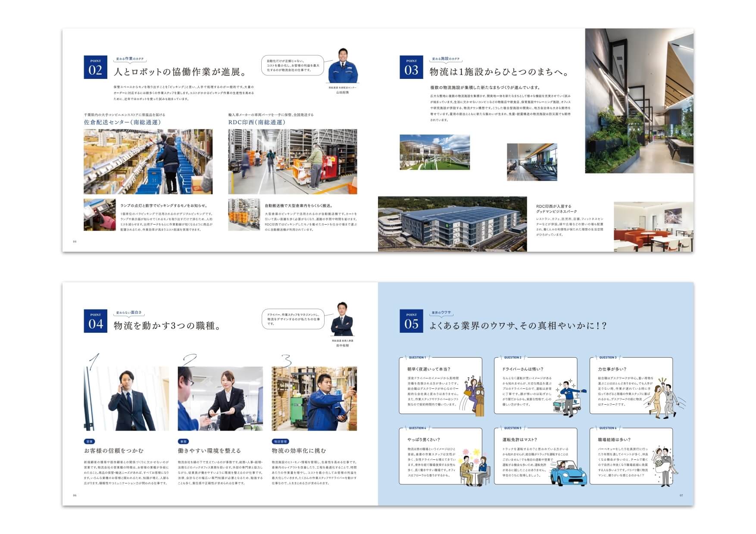The height and width of the screenshot is (534, 756).
Task: Click the 変わる作業のカタチ label tab
Action: 130,59
